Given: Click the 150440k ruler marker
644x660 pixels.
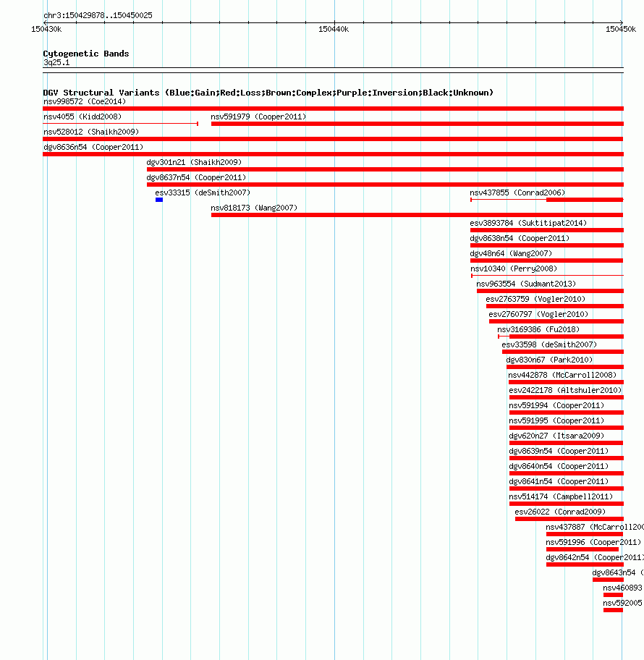Looking at the screenshot, I should 334,29.
